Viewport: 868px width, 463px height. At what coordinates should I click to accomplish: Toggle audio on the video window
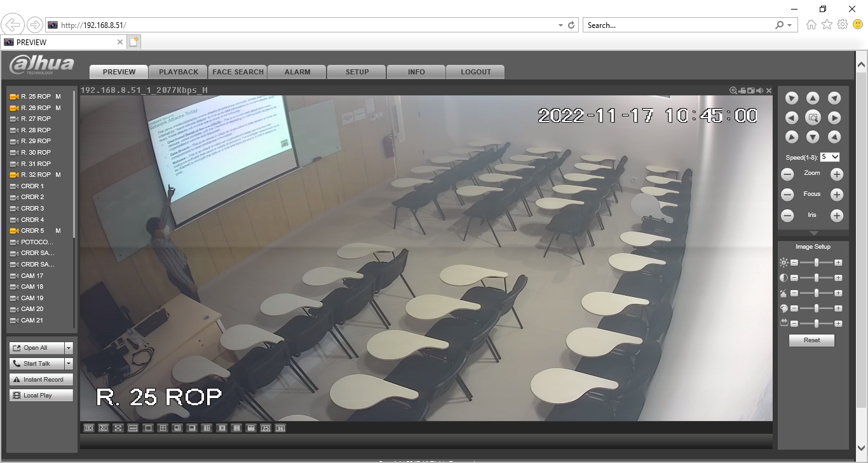[760, 90]
